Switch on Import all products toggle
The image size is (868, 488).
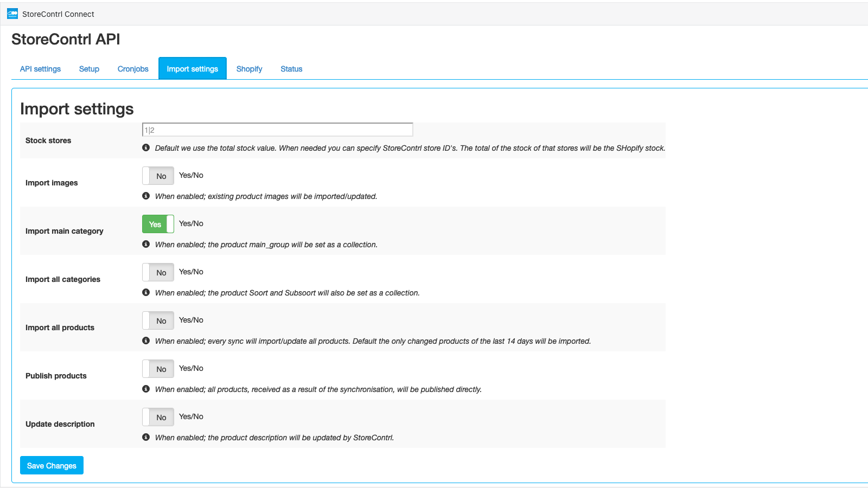click(x=158, y=320)
